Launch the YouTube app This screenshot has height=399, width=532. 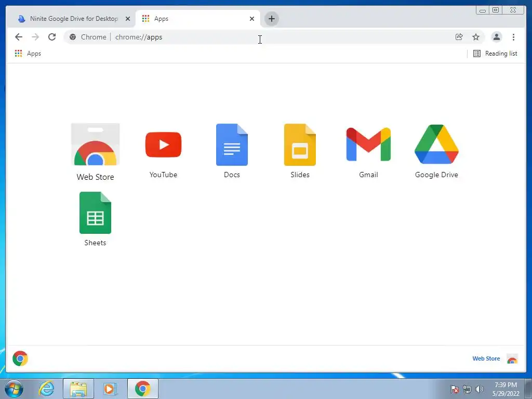point(163,145)
